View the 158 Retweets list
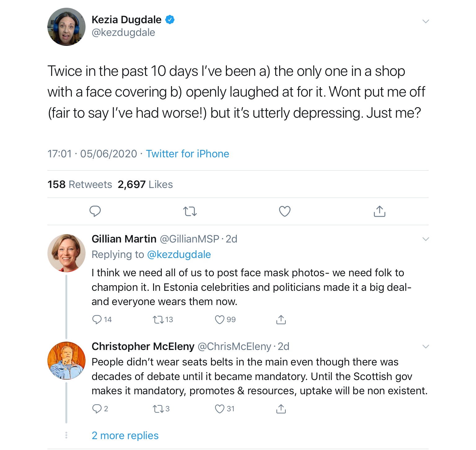This screenshot has width=476, height=450. point(80,184)
